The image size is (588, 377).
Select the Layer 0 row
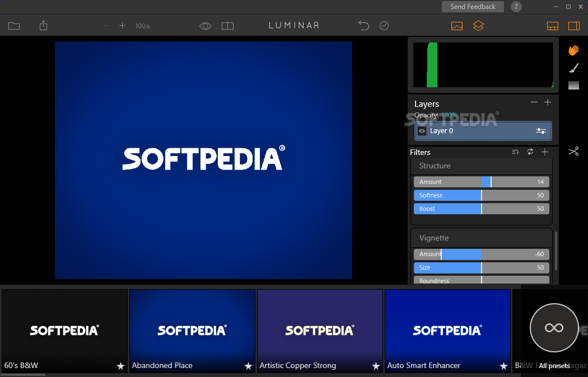(x=483, y=131)
